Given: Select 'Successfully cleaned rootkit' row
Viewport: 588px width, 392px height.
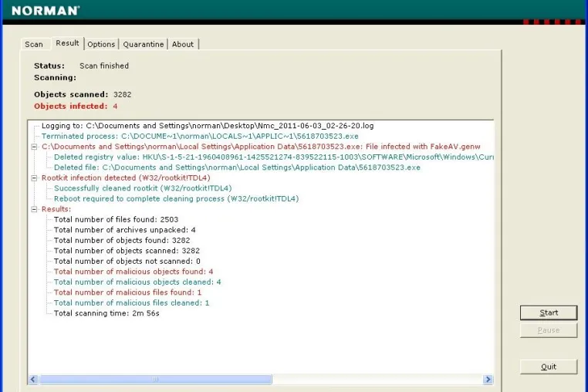Looking at the screenshot, I should (143, 188).
